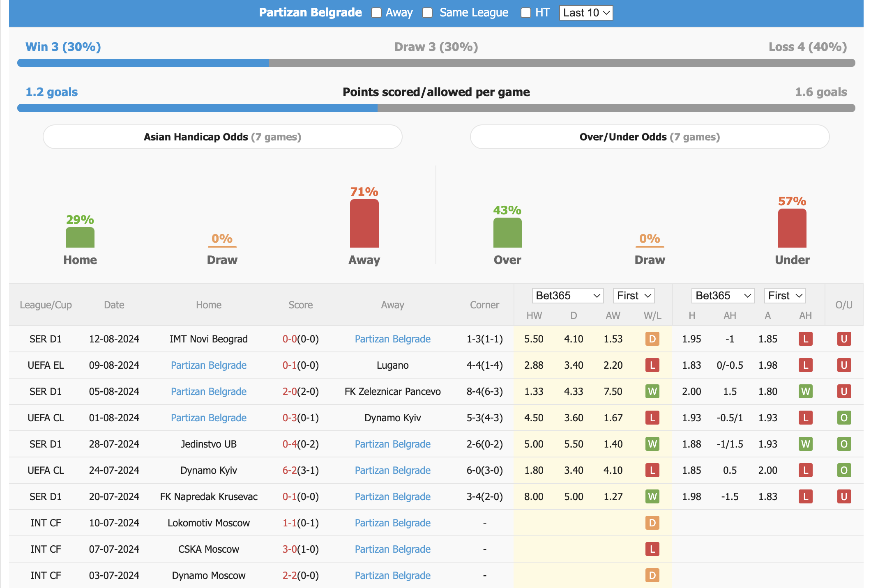Tick the Same League checkbox
Screen dimensions: 871x588
coord(427,13)
